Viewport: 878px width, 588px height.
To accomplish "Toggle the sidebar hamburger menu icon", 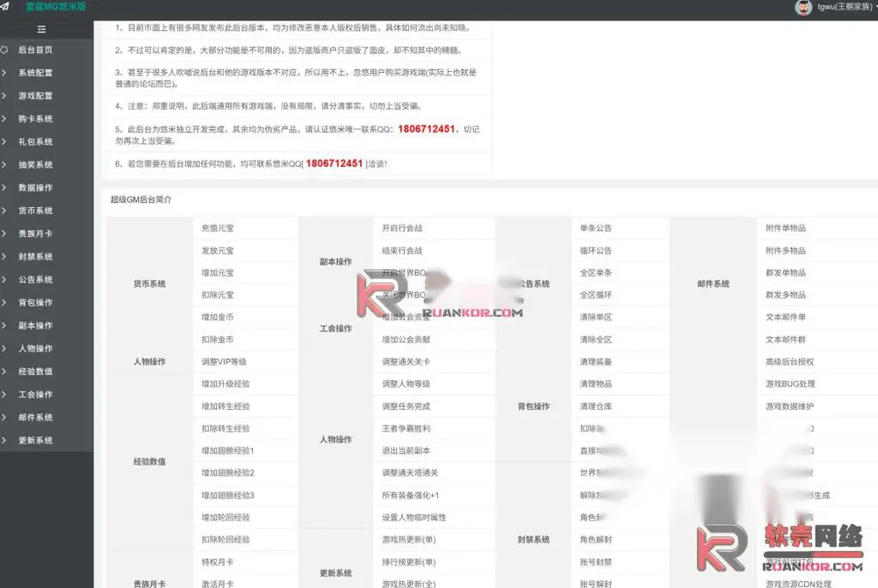I will tap(41, 29).
